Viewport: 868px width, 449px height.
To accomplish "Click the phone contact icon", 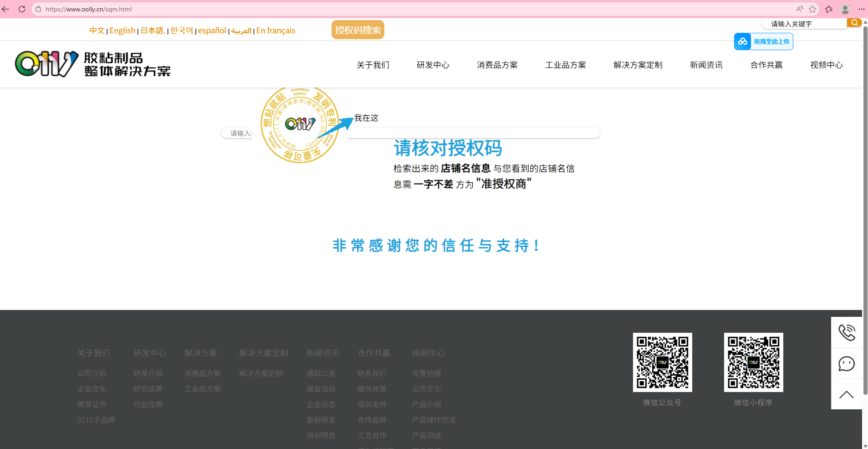I will (847, 332).
